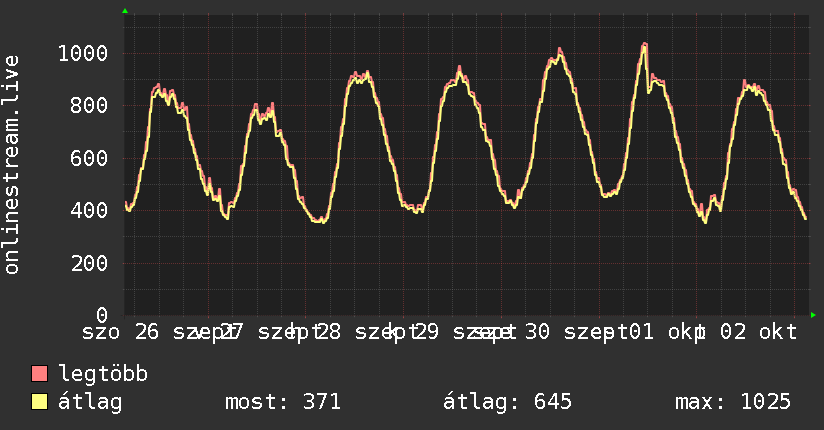824x430 pixels.
Task: Click the green arrow at top of y-axis
Action: point(125,11)
